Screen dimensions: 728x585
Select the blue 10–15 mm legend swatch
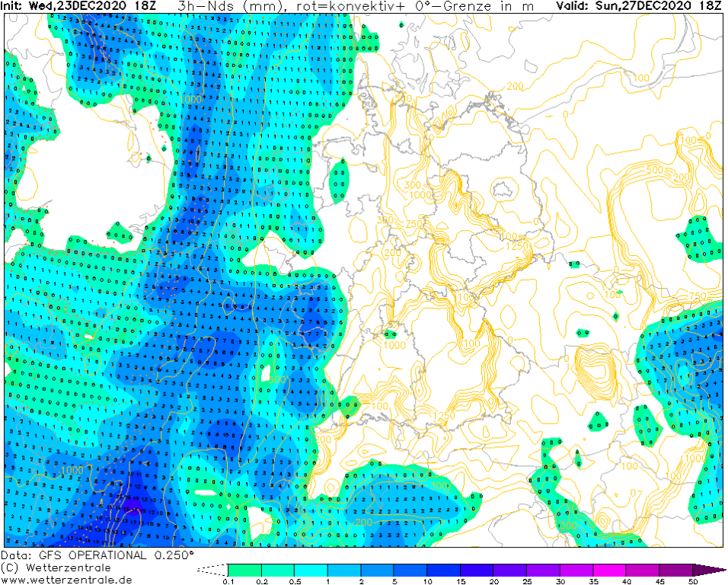point(443,569)
